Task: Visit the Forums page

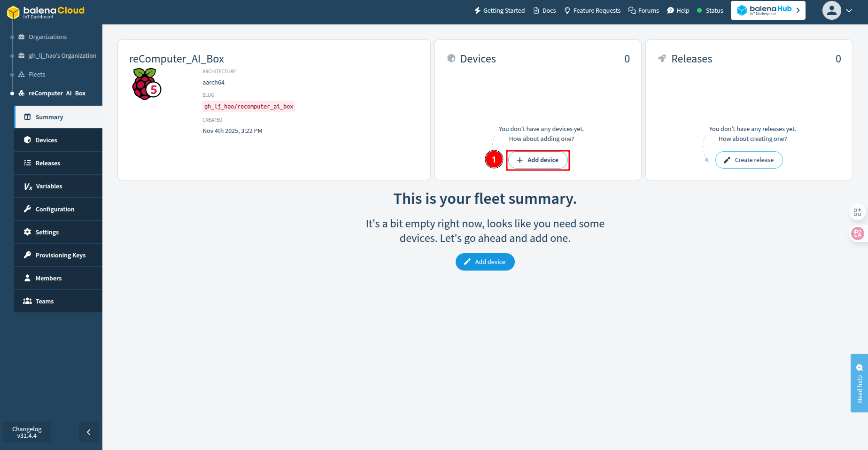Action: click(x=643, y=10)
